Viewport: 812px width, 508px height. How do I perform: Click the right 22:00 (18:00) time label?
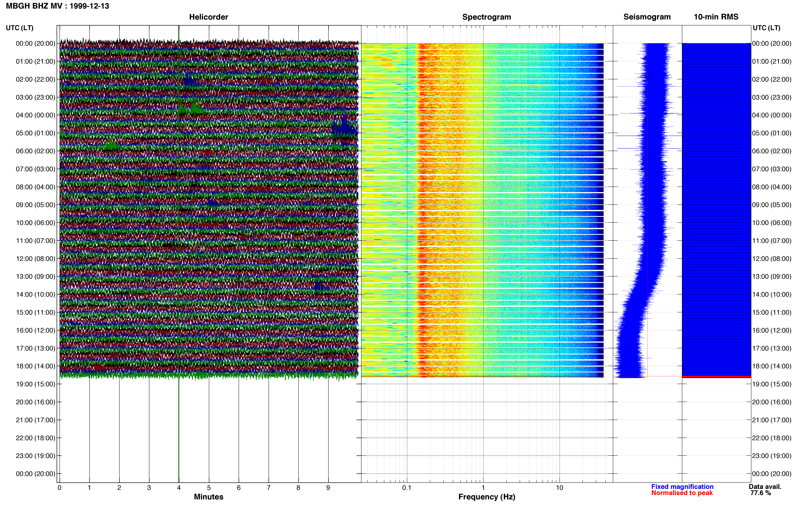point(772,438)
